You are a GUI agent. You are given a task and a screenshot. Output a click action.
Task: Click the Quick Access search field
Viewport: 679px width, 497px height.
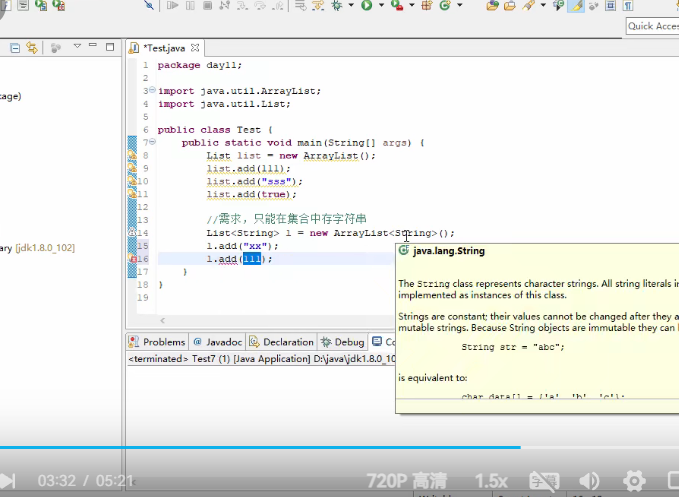point(653,26)
